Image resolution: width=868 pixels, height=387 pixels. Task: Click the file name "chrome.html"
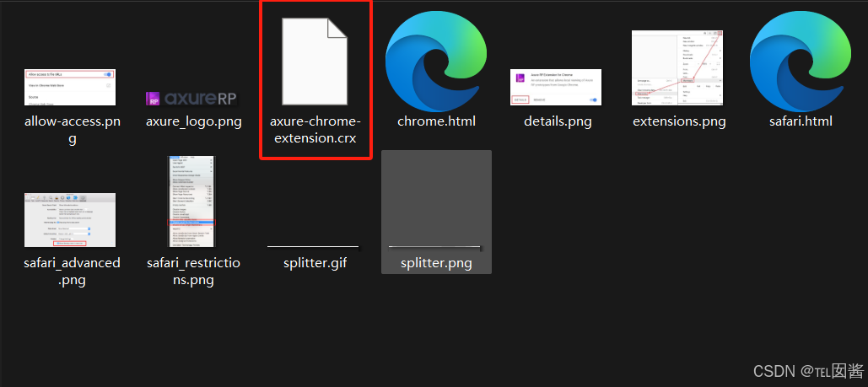click(x=436, y=121)
